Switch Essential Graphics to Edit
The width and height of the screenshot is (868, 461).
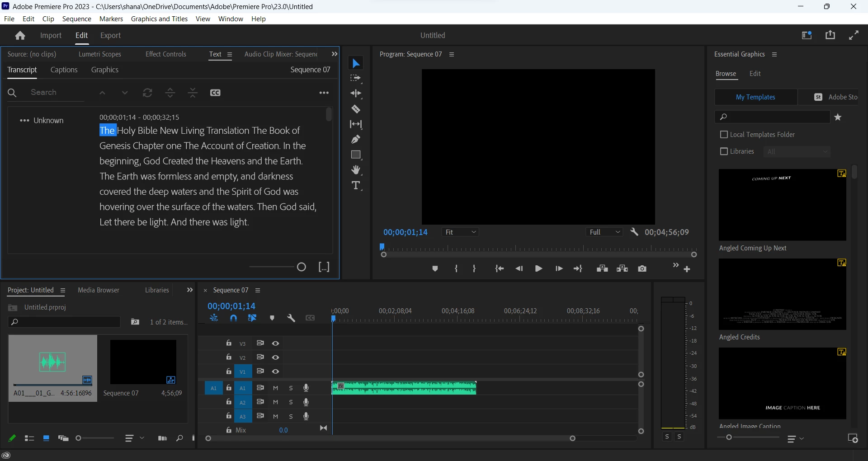pyautogui.click(x=755, y=74)
